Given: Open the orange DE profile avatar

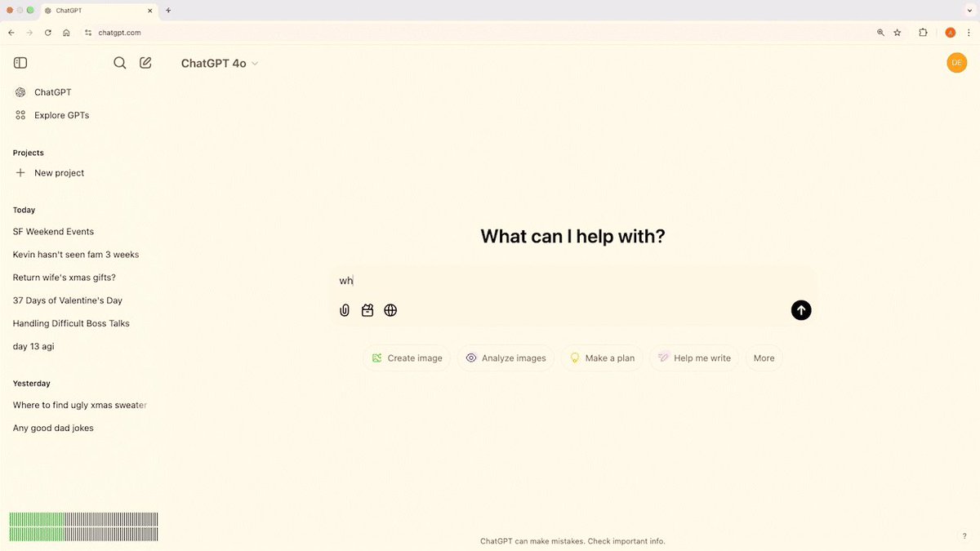Looking at the screenshot, I should click(x=956, y=63).
